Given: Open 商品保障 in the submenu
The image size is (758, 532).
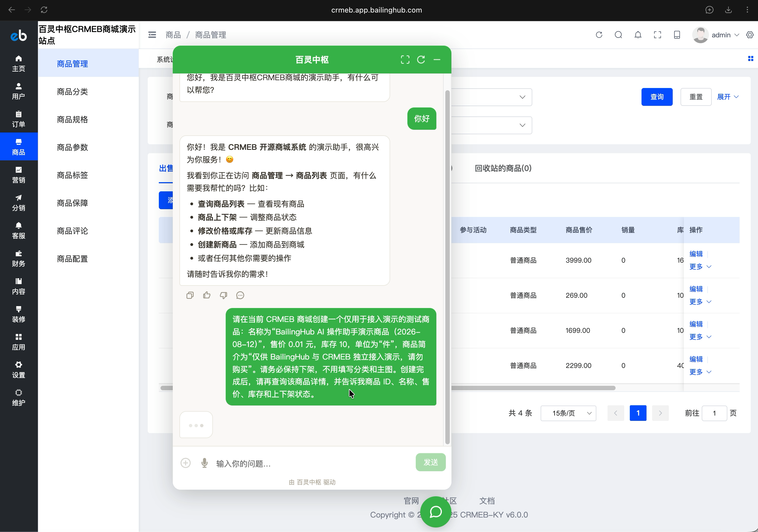Looking at the screenshot, I should (x=88, y=203).
